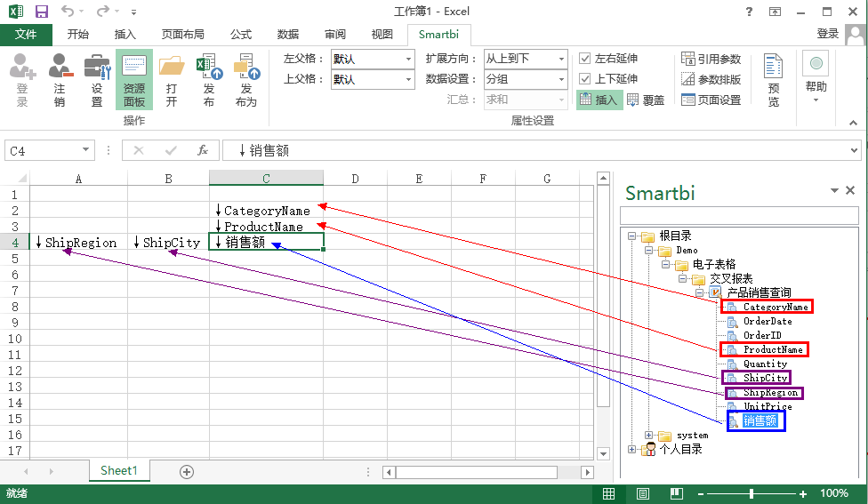Screen dimensions: 868x504
Task: Open the 设置 settings toolbox icon
Action: point(97,80)
